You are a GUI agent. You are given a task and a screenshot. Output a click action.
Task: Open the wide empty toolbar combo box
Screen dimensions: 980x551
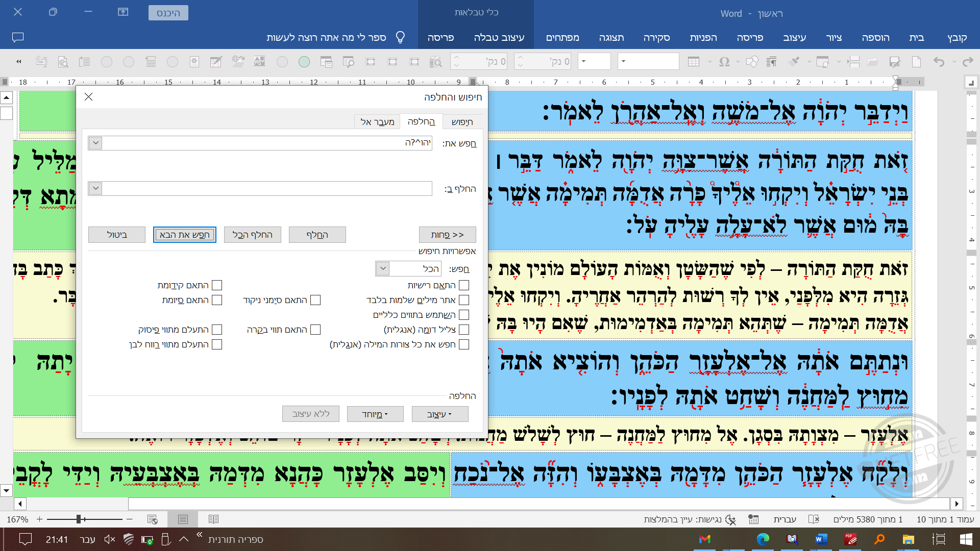[648, 62]
